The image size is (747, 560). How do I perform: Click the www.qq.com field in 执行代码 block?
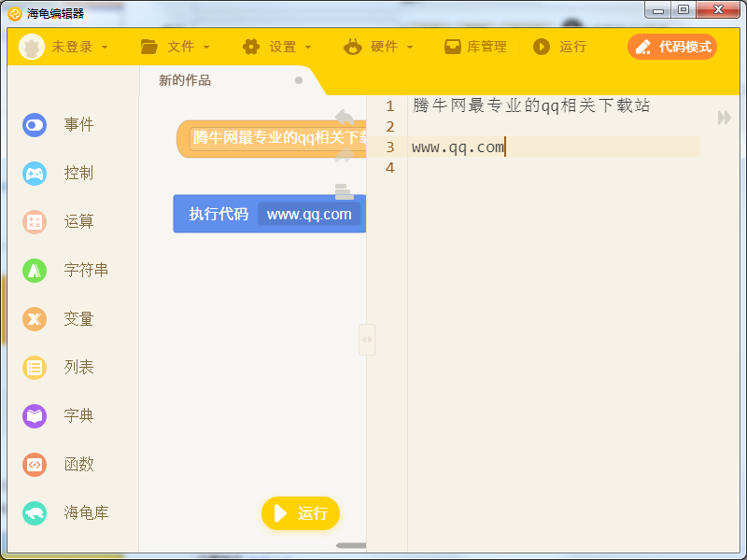pyautogui.click(x=309, y=215)
